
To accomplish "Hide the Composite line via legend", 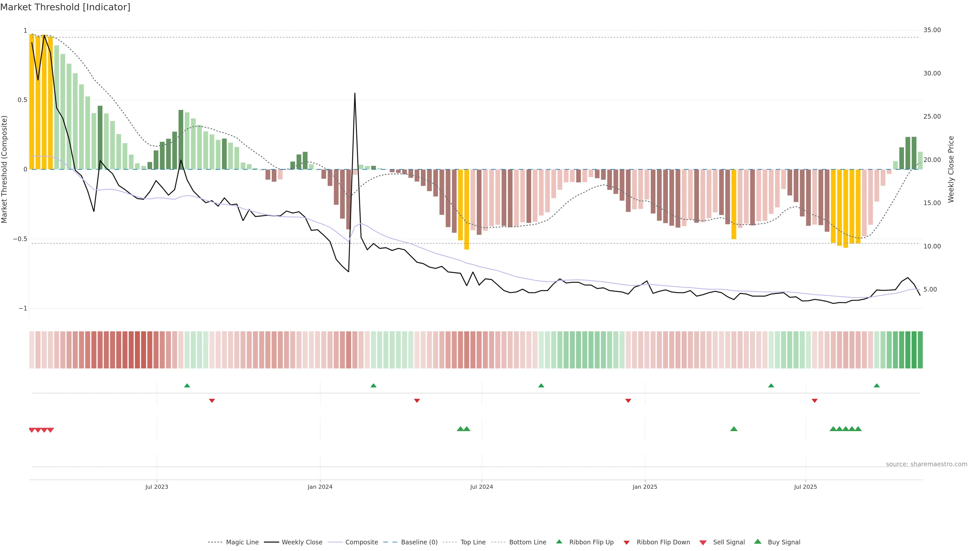I will click(x=361, y=542).
